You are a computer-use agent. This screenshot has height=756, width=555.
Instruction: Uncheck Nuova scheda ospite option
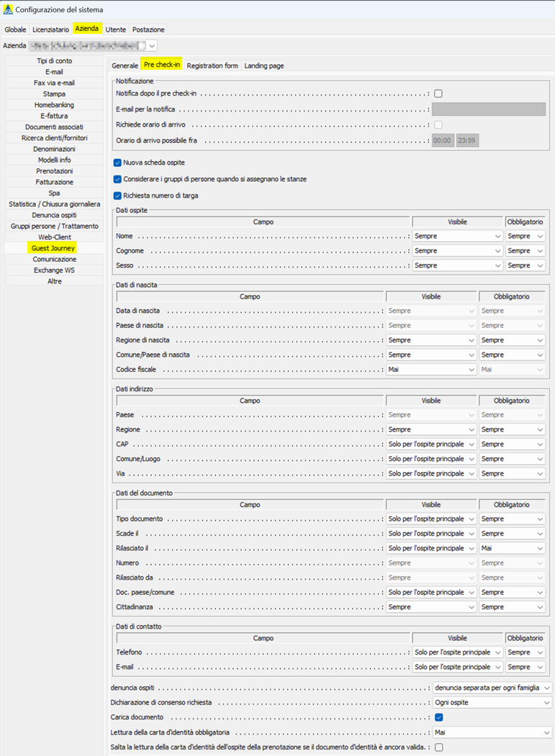[117, 163]
